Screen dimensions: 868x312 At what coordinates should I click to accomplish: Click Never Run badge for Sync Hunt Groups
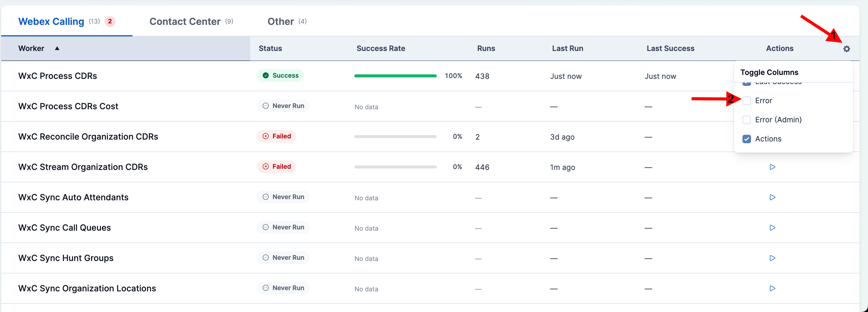point(283,257)
